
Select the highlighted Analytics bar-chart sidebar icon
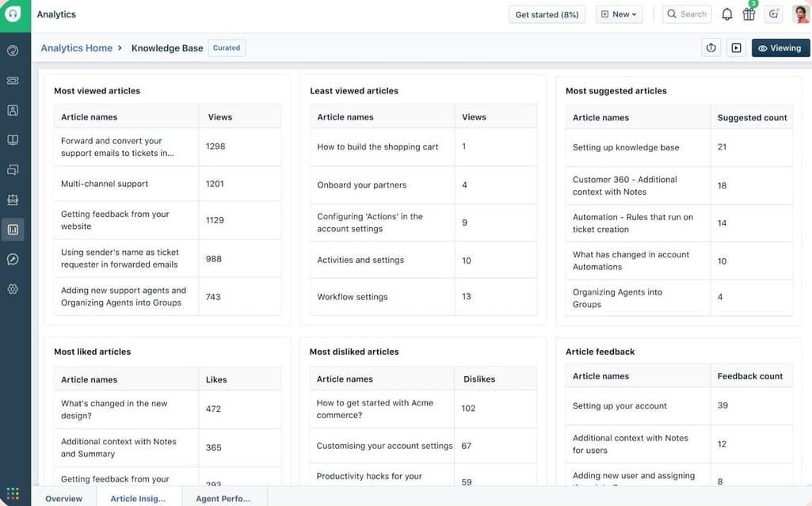click(12, 229)
